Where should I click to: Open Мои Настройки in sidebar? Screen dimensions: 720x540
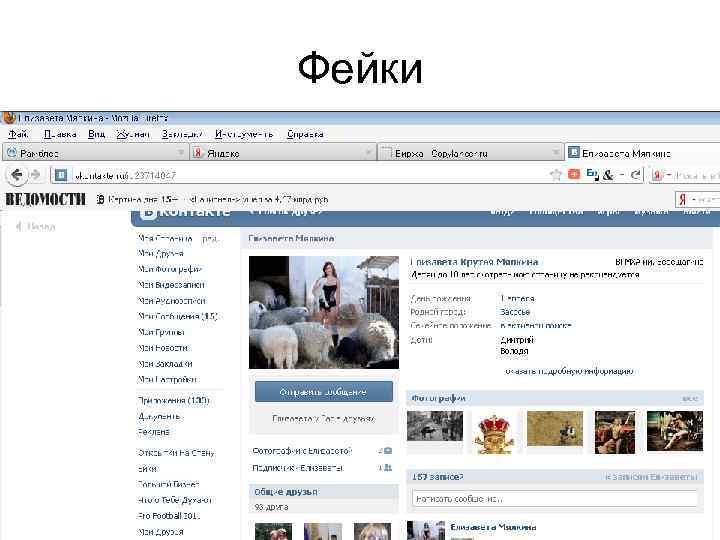tap(167, 379)
